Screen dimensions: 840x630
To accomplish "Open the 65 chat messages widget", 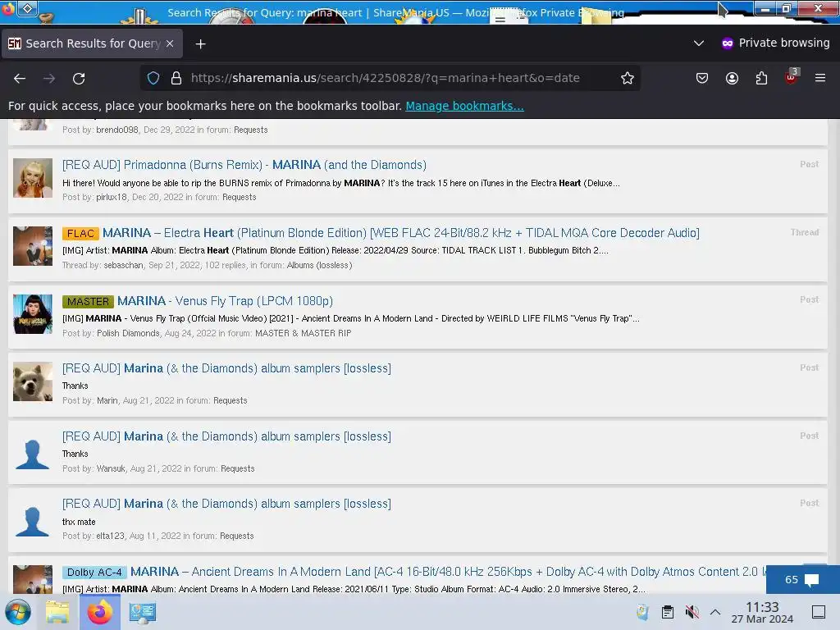I will (x=802, y=579).
